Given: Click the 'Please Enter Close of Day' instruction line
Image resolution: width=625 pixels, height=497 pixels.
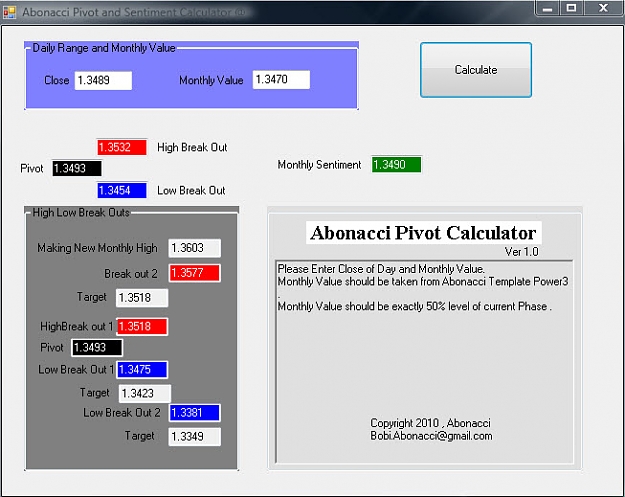Looking at the screenshot, I should [381, 269].
